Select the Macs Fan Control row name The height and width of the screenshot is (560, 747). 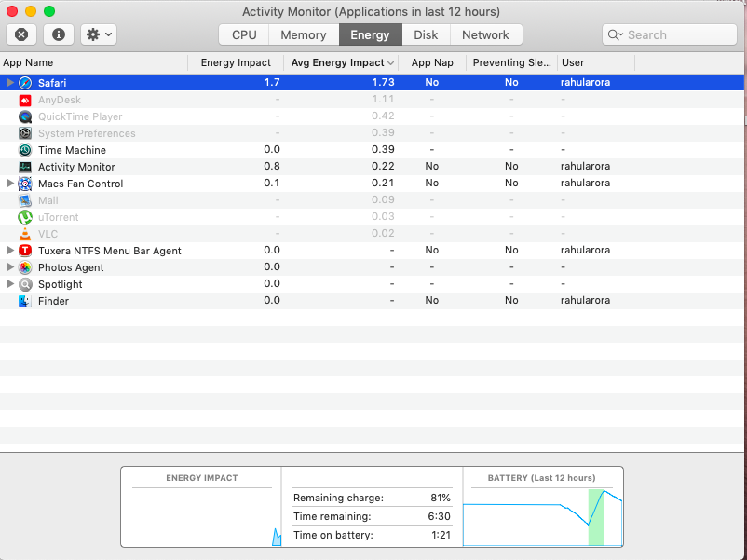pos(80,184)
